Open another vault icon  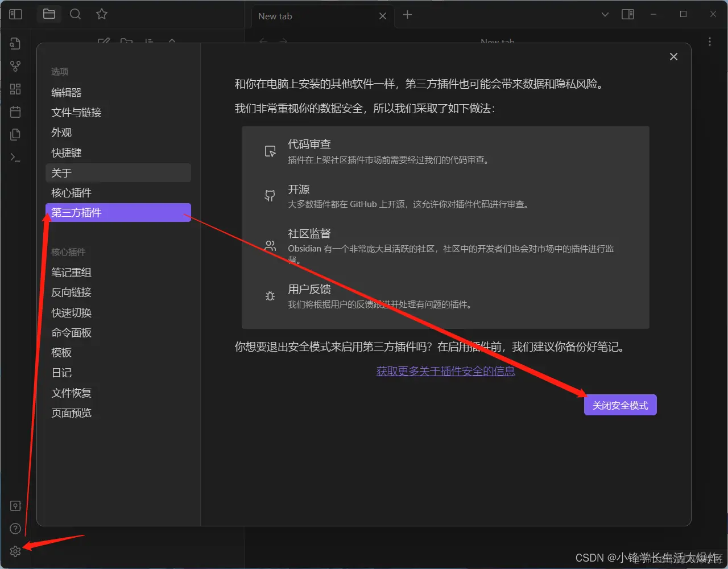pyautogui.click(x=15, y=506)
